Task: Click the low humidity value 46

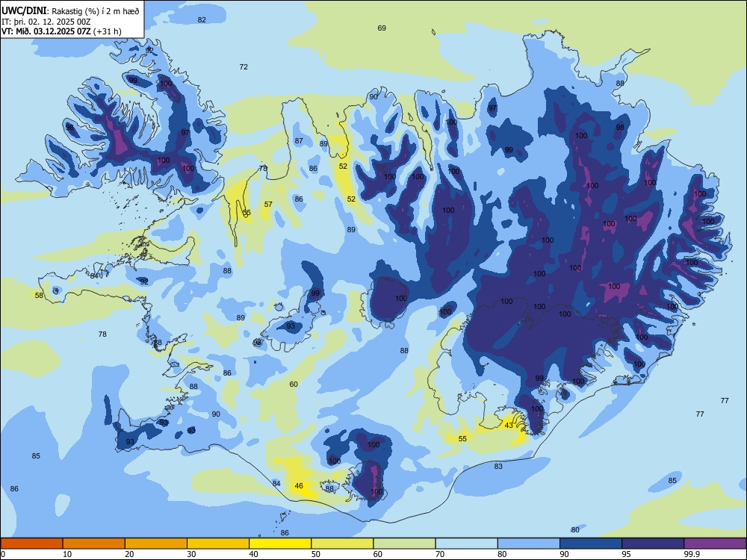Action: pos(299,486)
